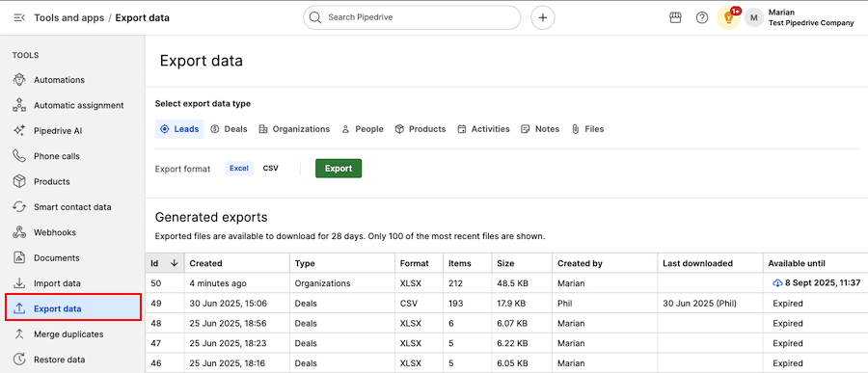Choose the Activities data type
The width and height of the screenshot is (868, 373).
point(484,129)
